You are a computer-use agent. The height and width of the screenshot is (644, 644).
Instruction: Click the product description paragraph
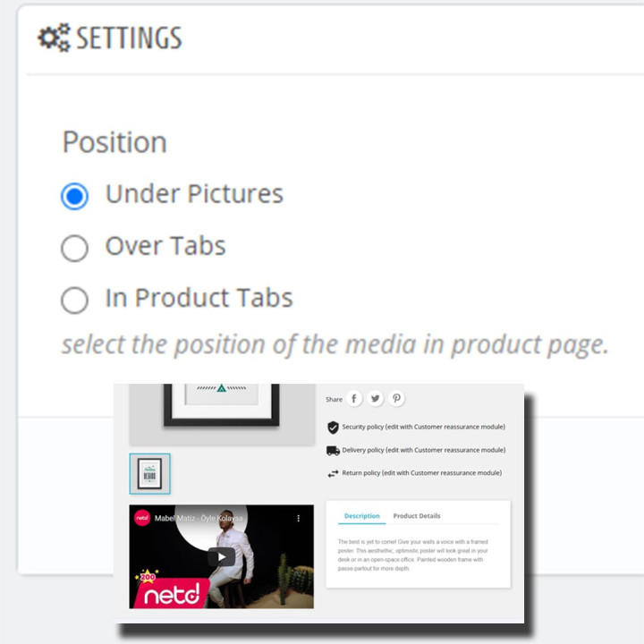pos(412,555)
